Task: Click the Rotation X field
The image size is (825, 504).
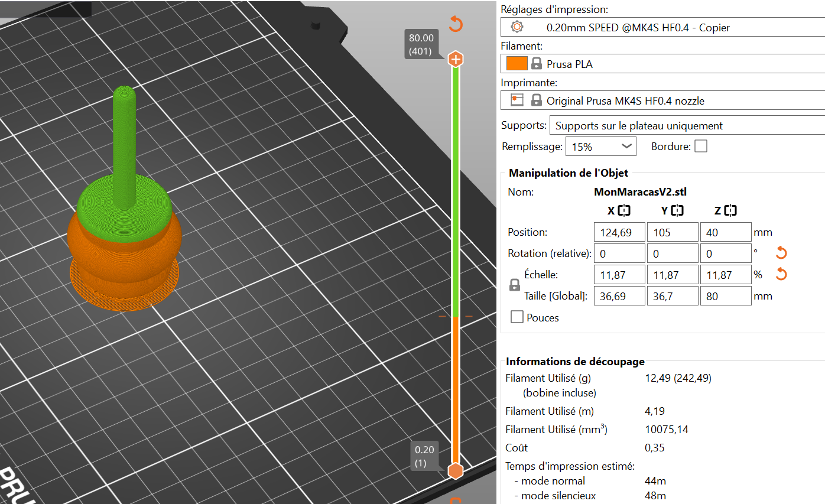Action: click(619, 253)
